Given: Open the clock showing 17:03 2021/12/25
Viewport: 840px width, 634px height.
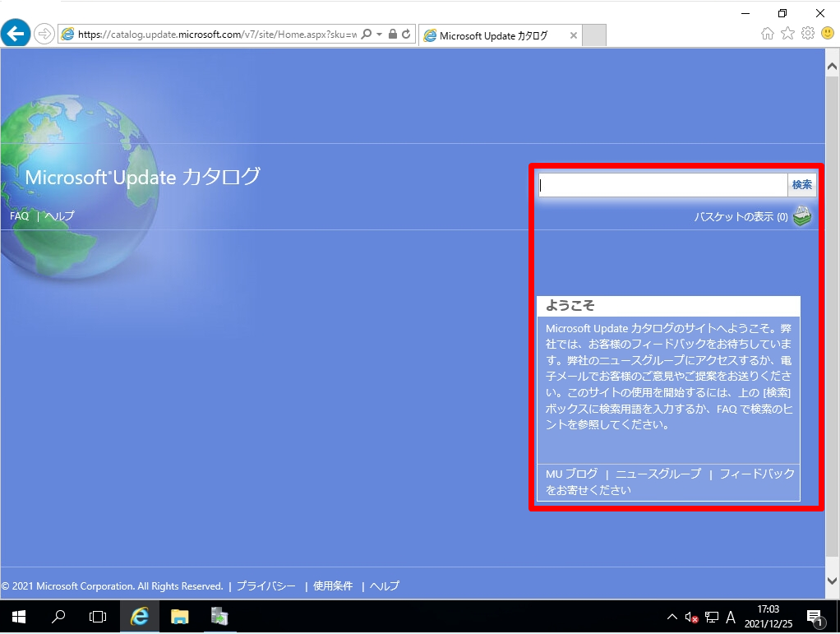Looking at the screenshot, I should point(768,617).
